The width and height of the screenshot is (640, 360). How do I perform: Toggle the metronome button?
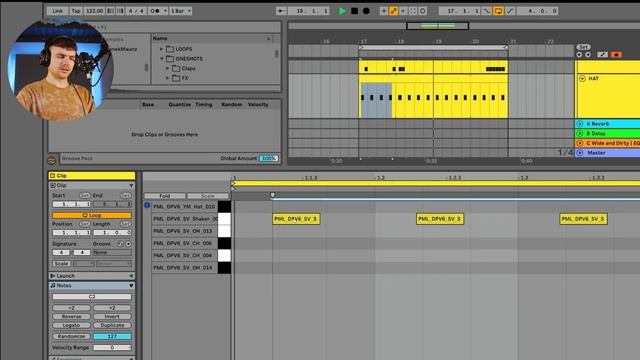pyautogui.click(x=155, y=11)
